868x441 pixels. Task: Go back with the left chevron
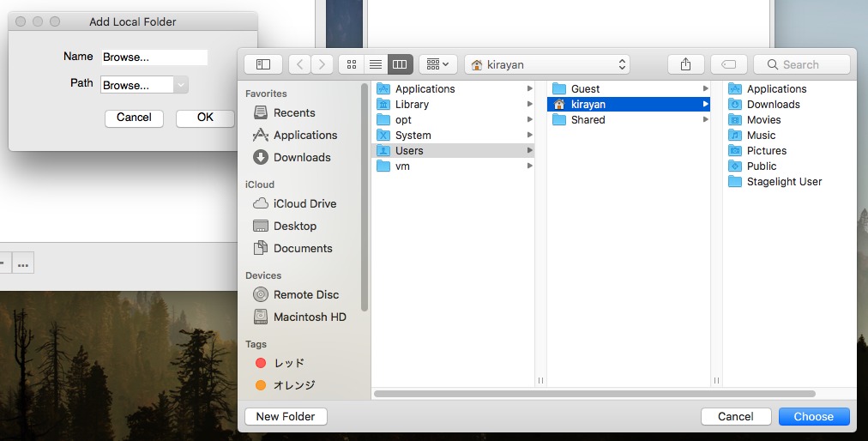pos(299,64)
